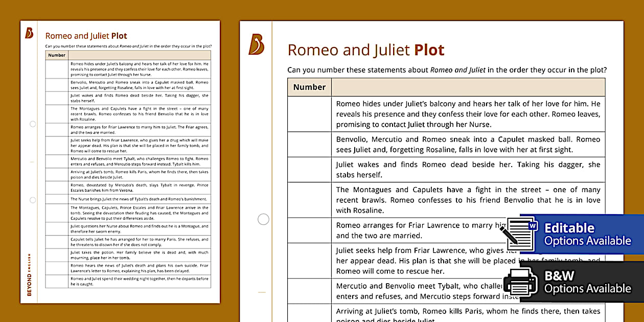Select the Number column header on the left worksheet

56,55
